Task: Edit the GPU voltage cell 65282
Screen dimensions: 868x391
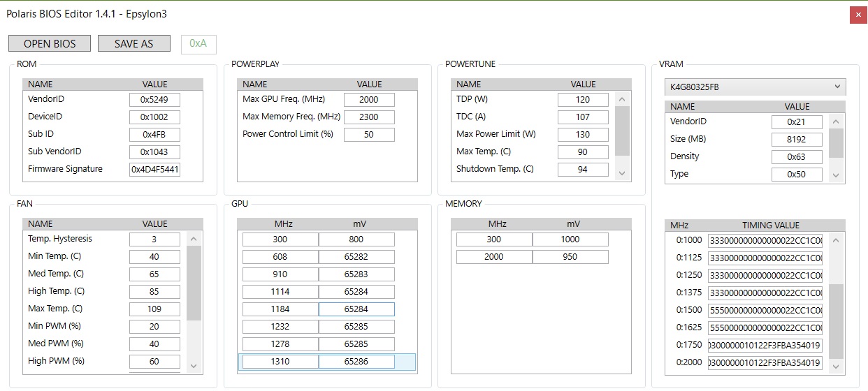Action: 356,256
